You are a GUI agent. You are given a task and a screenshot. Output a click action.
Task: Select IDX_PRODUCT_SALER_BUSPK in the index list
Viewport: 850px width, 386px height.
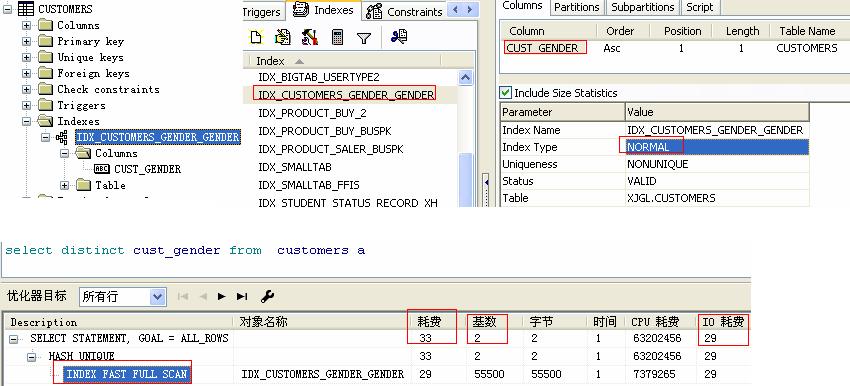(x=331, y=149)
